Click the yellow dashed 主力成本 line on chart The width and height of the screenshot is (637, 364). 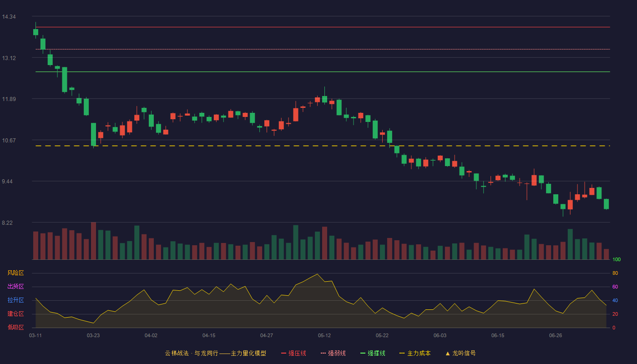click(x=323, y=146)
